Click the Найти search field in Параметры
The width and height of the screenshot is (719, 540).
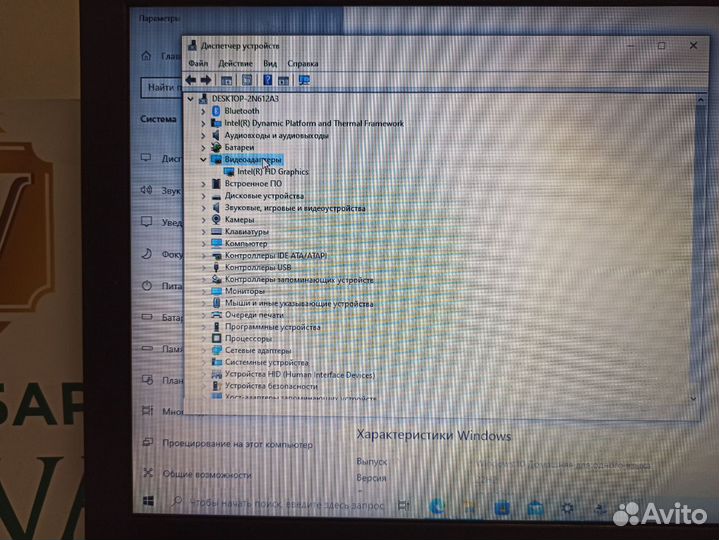161,87
